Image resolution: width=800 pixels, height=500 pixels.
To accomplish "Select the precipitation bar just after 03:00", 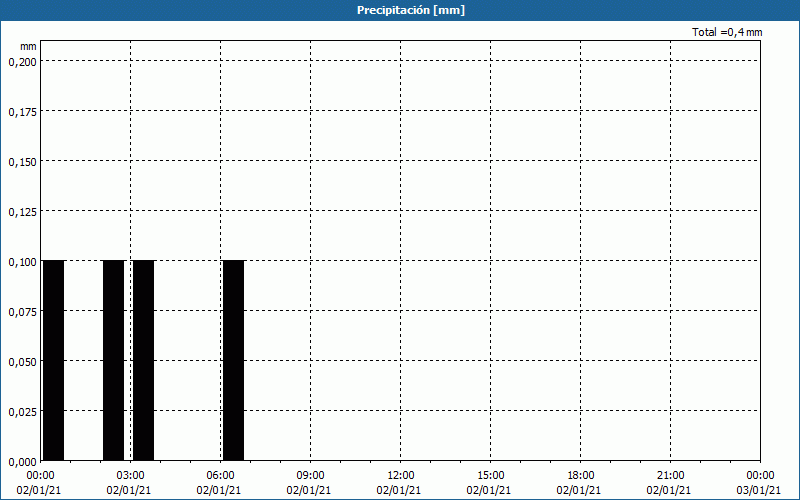I will (143, 360).
